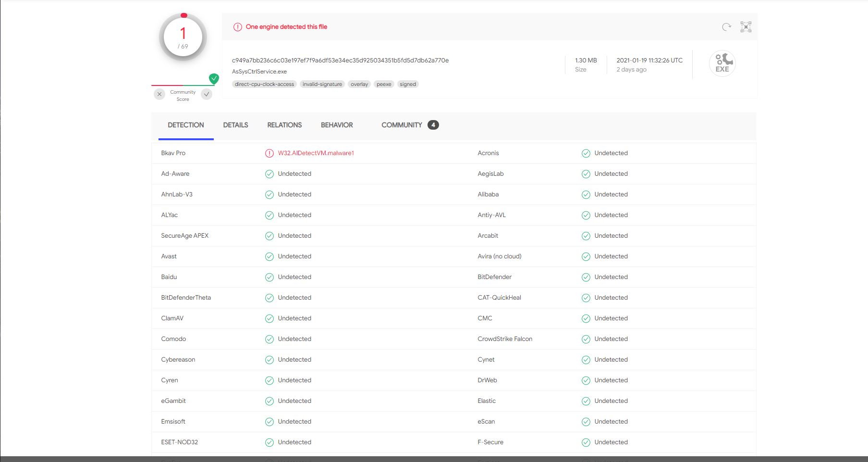The width and height of the screenshot is (868, 462).
Task: Click the eScan engine name
Action: pyautogui.click(x=486, y=422)
